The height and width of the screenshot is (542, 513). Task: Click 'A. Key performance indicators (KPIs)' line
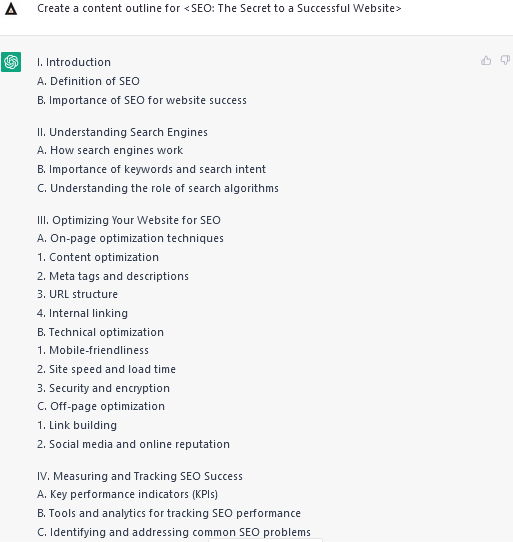[x=127, y=494]
